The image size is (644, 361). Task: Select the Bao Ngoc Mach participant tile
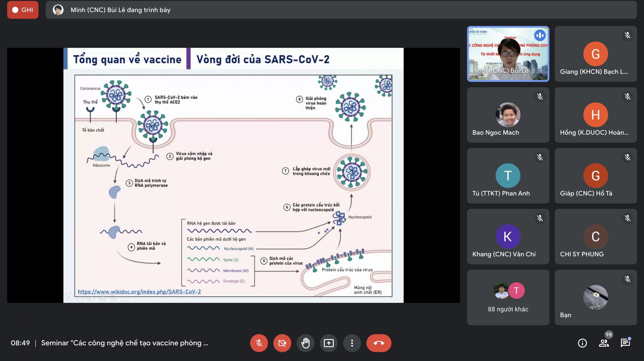508,115
